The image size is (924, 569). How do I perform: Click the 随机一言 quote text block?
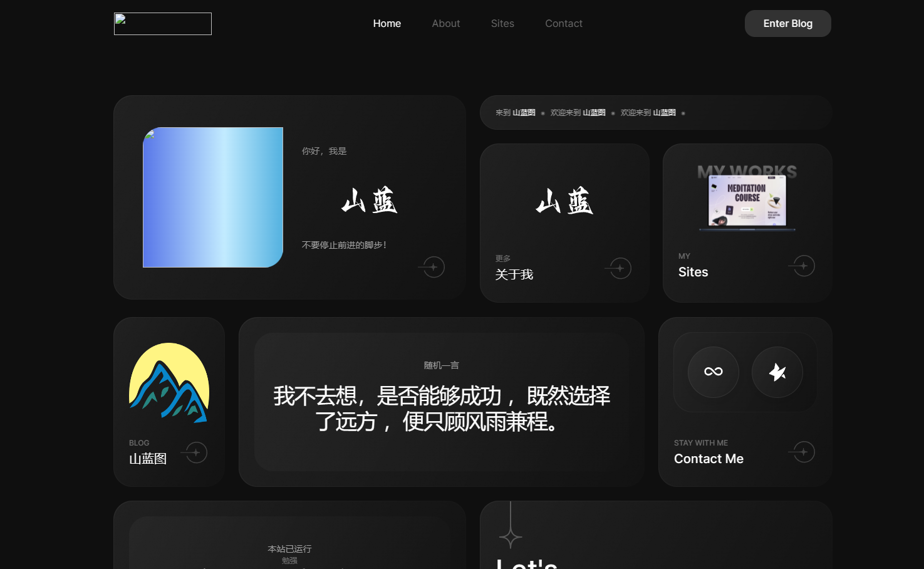(442, 401)
